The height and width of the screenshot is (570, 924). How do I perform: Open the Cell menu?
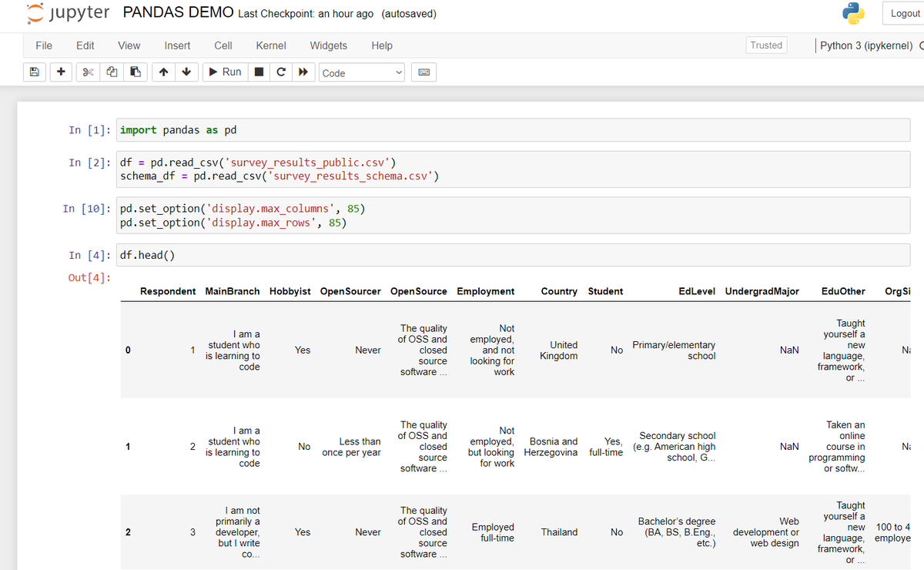click(223, 45)
